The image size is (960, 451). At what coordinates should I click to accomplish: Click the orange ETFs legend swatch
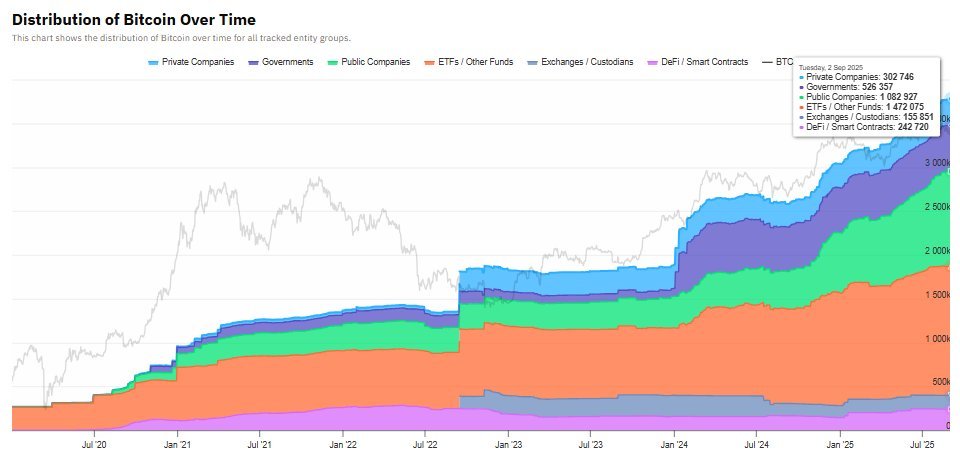430,62
